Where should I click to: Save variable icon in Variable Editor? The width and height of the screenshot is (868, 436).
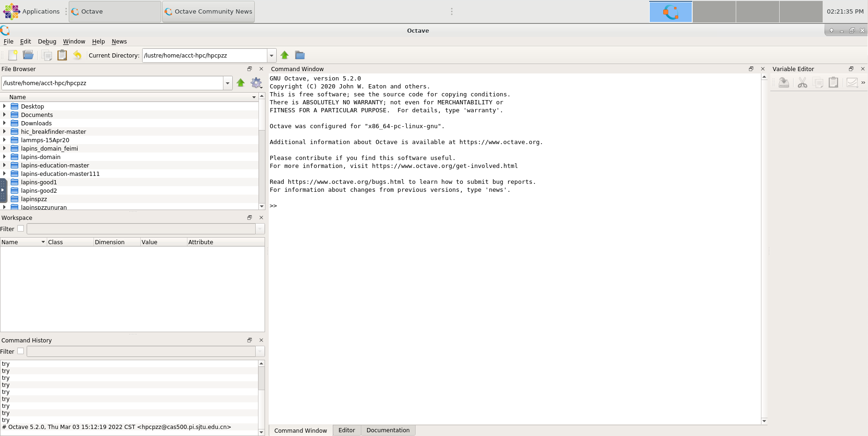pyautogui.click(x=784, y=83)
